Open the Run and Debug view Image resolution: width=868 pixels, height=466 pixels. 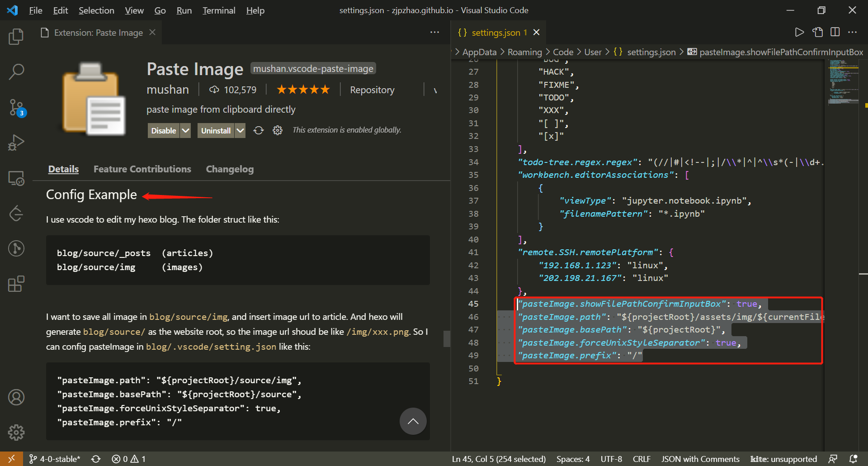pos(16,143)
